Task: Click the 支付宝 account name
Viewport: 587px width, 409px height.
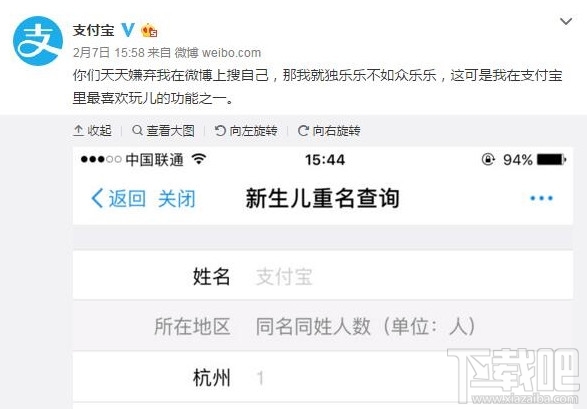Action: point(94,30)
